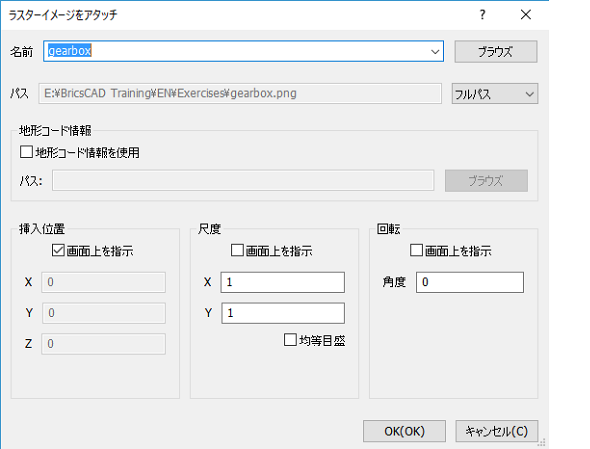
Task: Click the キャンセル(C) button
Action: 497,431
